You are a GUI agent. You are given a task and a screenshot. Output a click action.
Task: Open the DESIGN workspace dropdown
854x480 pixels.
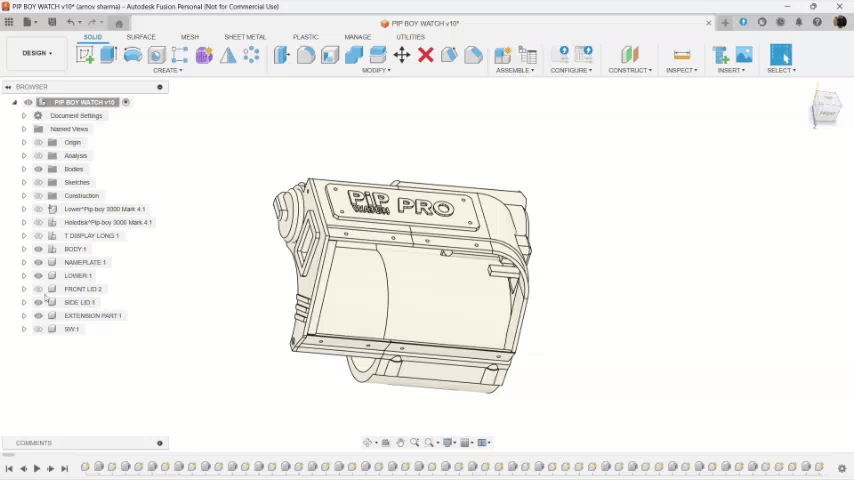click(37, 53)
